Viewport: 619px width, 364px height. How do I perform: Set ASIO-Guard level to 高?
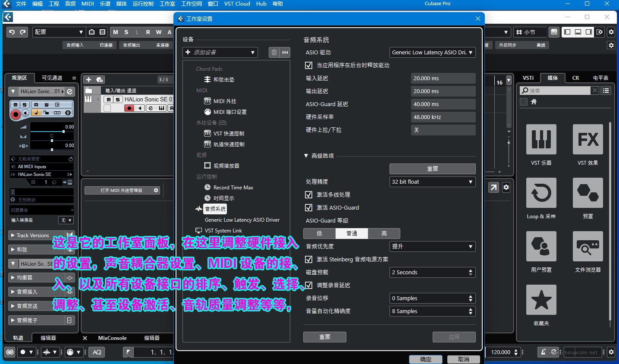[384, 233]
